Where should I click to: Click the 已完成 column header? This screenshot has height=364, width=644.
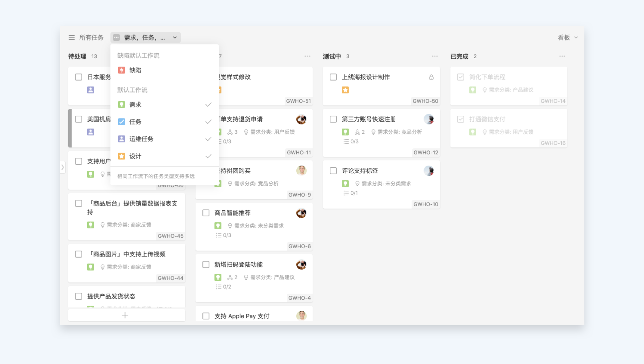(x=460, y=56)
